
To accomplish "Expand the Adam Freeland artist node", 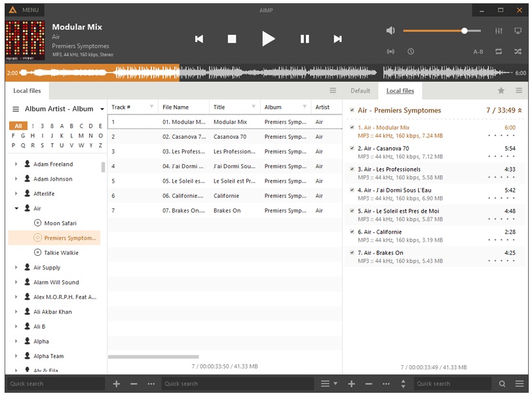I will coord(16,164).
